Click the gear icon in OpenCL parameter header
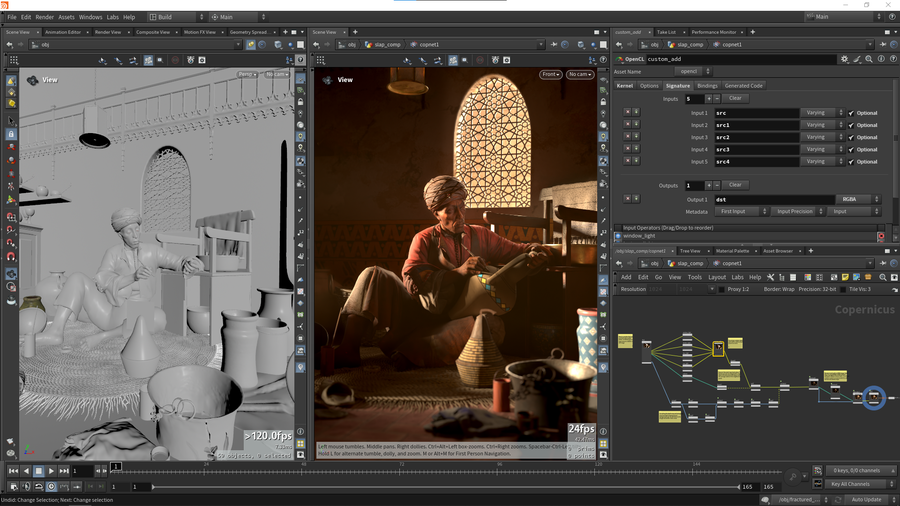 844,59
